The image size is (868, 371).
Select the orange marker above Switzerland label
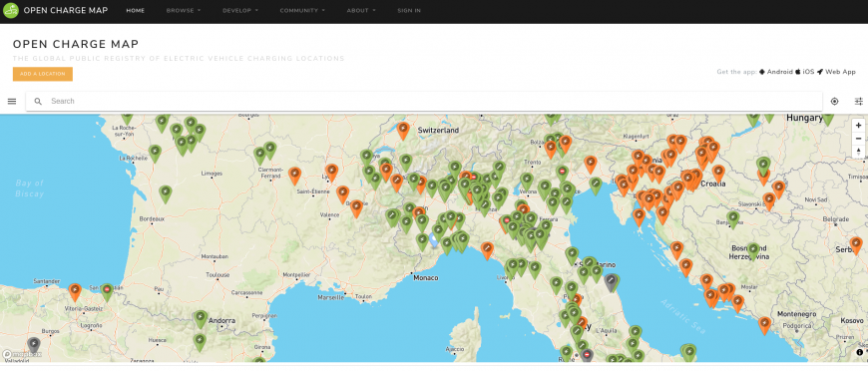click(x=403, y=131)
